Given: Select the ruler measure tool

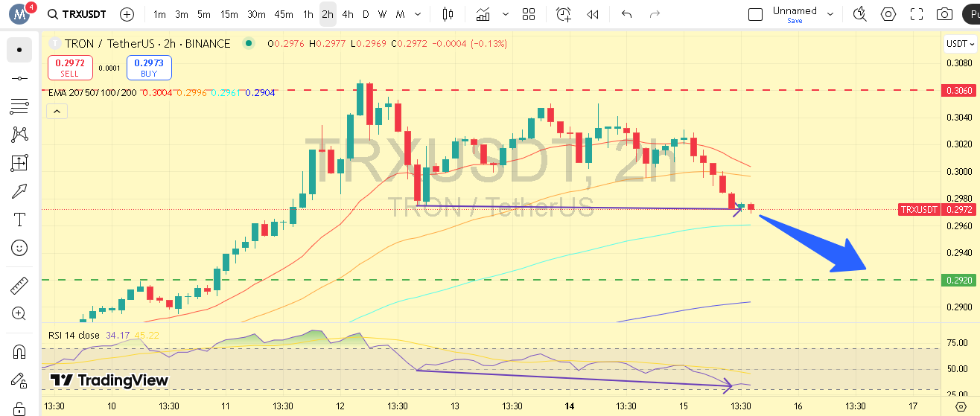Looking at the screenshot, I should click(x=19, y=286).
